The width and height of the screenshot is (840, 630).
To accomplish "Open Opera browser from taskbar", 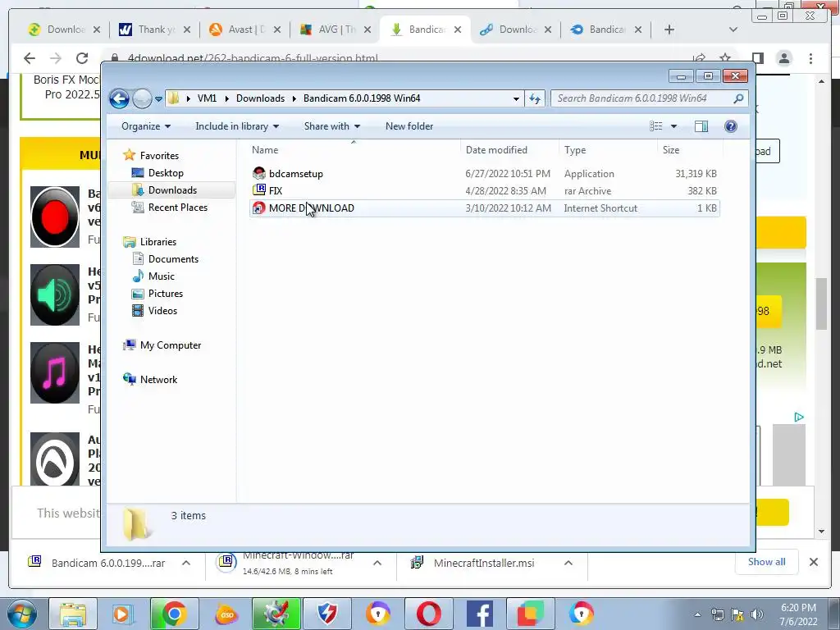I will pyautogui.click(x=428, y=614).
